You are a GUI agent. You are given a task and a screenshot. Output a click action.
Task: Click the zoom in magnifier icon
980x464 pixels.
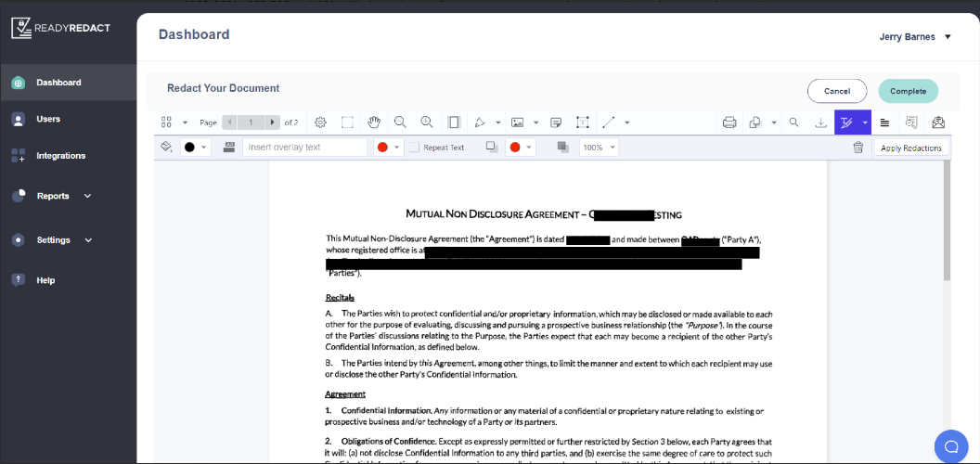(x=427, y=122)
